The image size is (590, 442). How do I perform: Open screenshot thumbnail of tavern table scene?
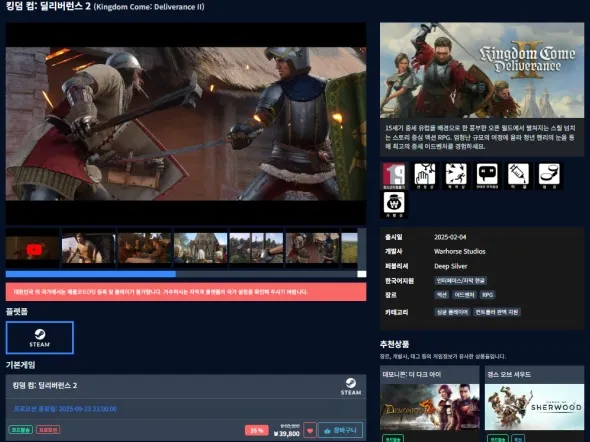tap(144, 248)
